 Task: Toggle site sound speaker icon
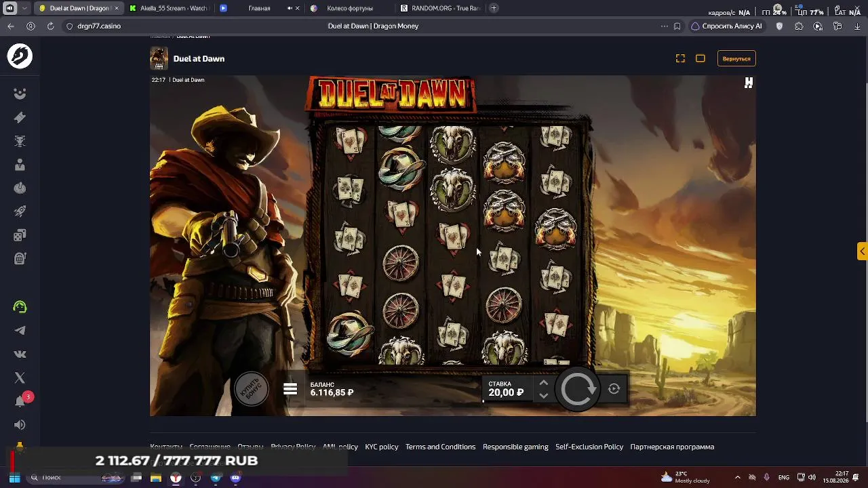(20, 425)
